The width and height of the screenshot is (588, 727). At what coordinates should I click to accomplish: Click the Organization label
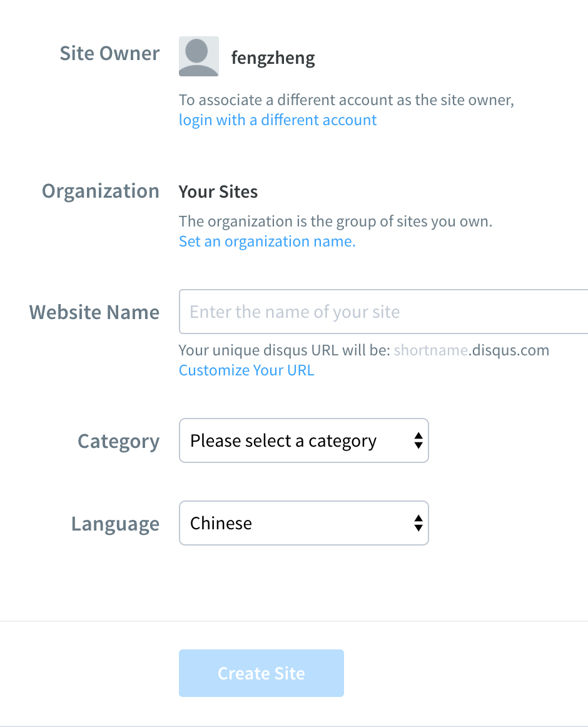tap(101, 191)
